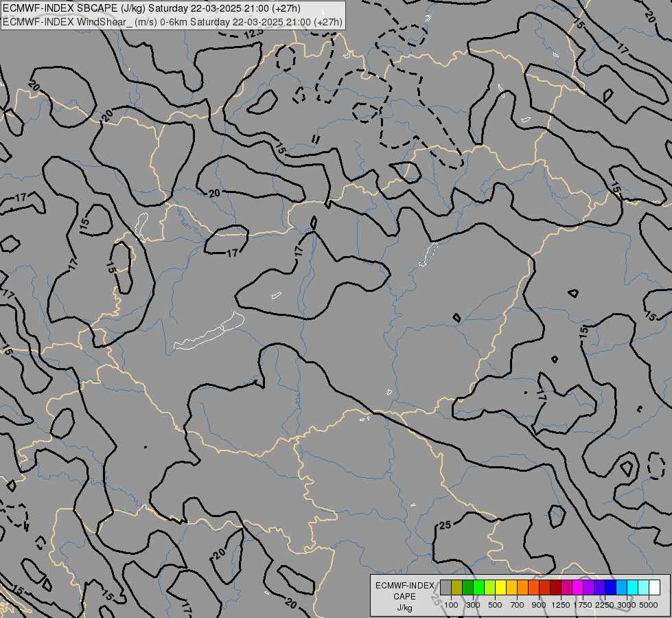This screenshot has height=618, width=672.
Task: Choose the bright green legend swatch
Action: (478, 588)
